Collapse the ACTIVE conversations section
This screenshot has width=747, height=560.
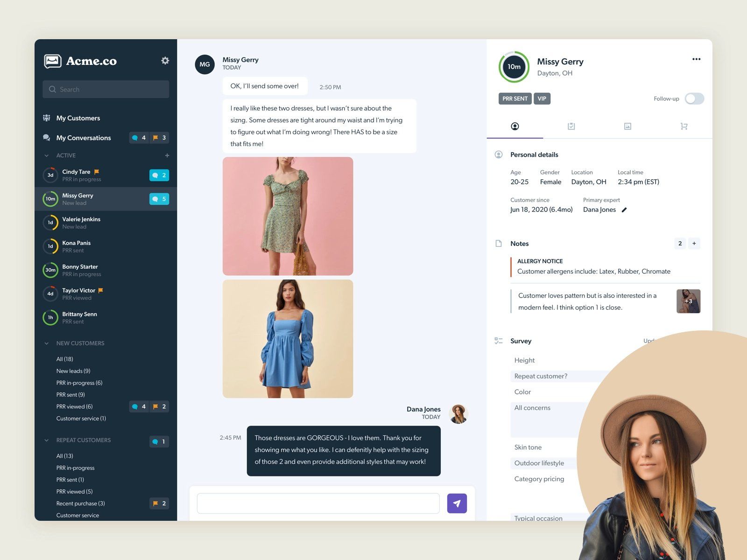click(x=47, y=155)
